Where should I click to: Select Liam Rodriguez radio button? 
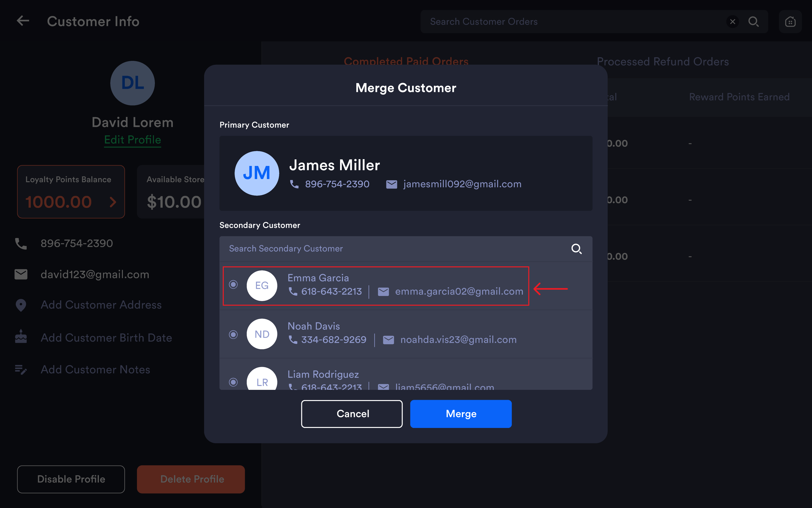(x=233, y=382)
